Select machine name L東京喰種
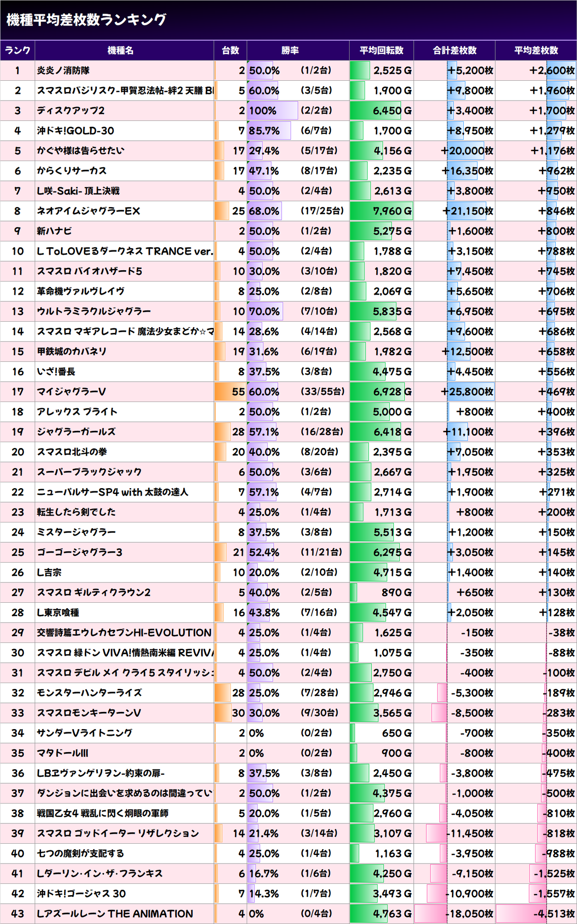This screenshot has height=924, width=577. pyautogui.click(x=58, y=613)
